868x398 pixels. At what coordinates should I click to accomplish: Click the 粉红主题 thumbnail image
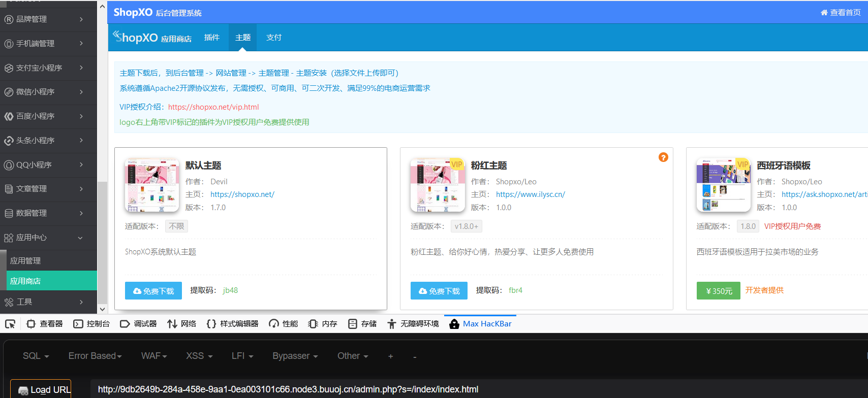(x=438, y=185)
